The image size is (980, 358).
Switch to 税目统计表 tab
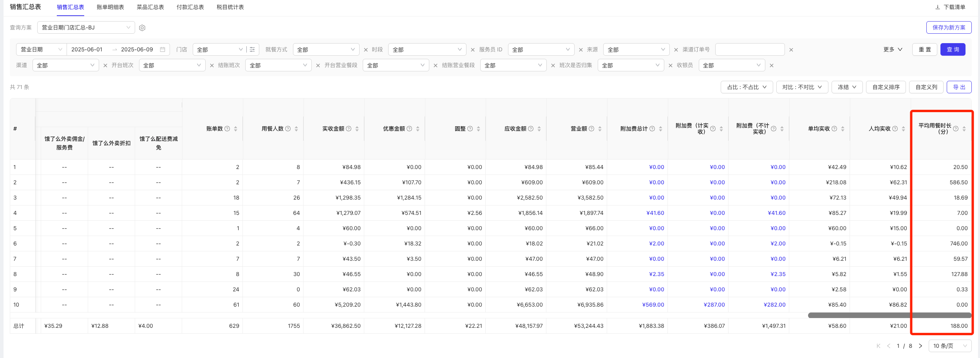tap(230, 7)
